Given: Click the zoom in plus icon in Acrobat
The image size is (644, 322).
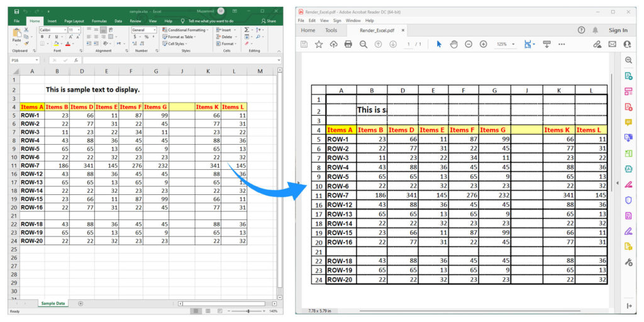Looking at the screenshot, I should point(483,44).
